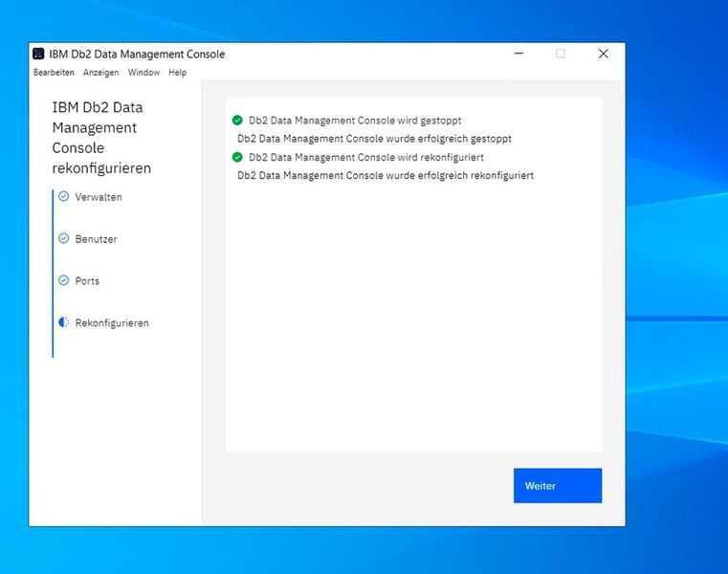Screen dimensions: 728x574
Task: Click the Rekonfigurieren in-progress half-circle icon
Action: (x=63, y=322)
